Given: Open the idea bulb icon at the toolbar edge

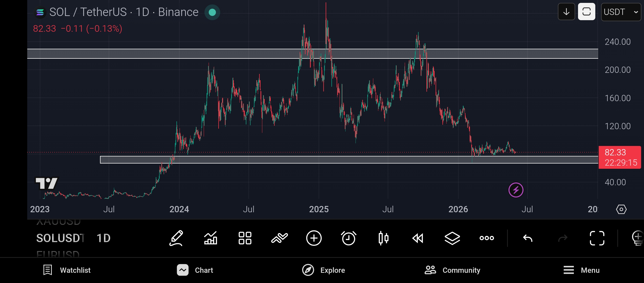Looking at the screenshot, I should pos(638,238).
